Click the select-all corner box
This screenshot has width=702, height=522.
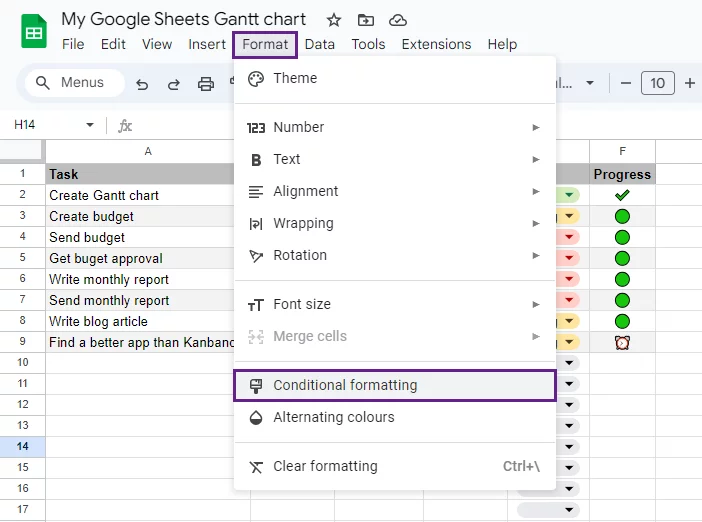coord(22,151)
